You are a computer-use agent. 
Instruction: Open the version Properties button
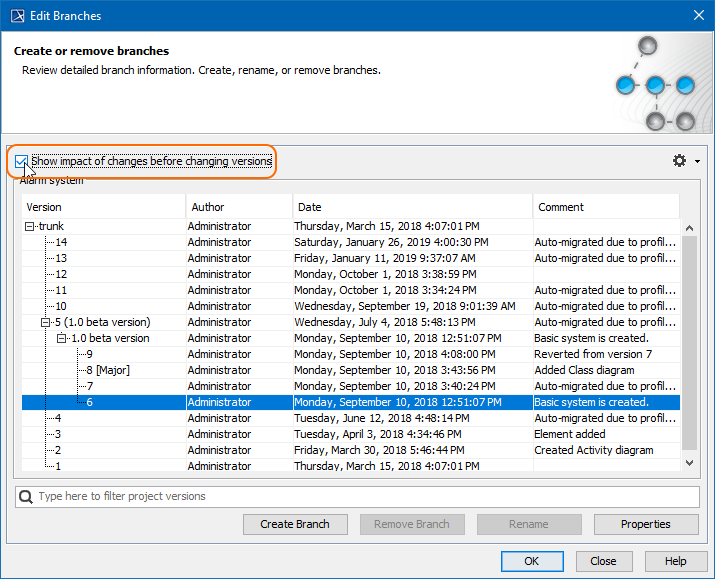click(x=645, y=524)
